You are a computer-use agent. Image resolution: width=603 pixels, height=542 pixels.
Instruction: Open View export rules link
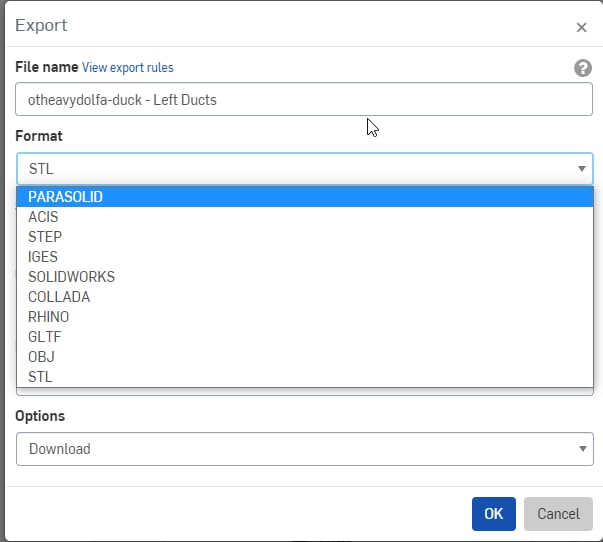(128, 67)
